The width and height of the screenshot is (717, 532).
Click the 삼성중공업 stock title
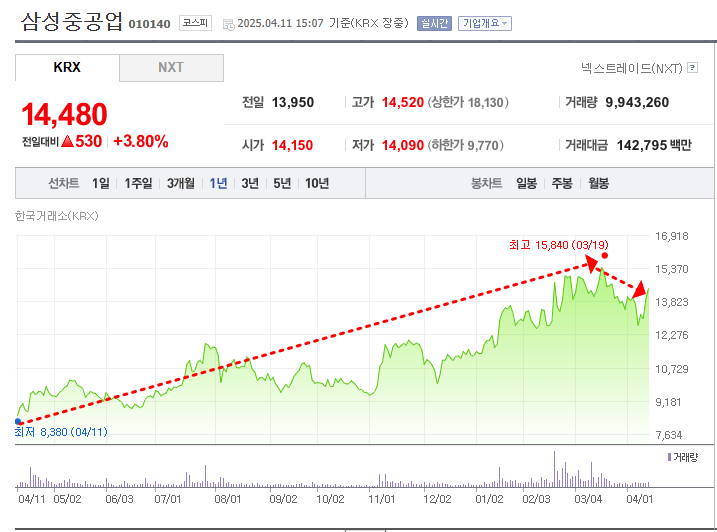click(x=72, y=21)
